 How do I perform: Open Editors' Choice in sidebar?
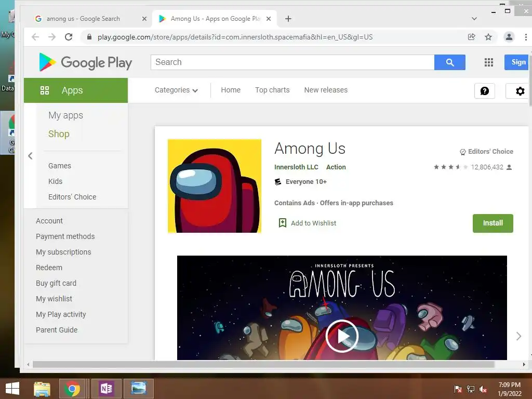point(72,197)
